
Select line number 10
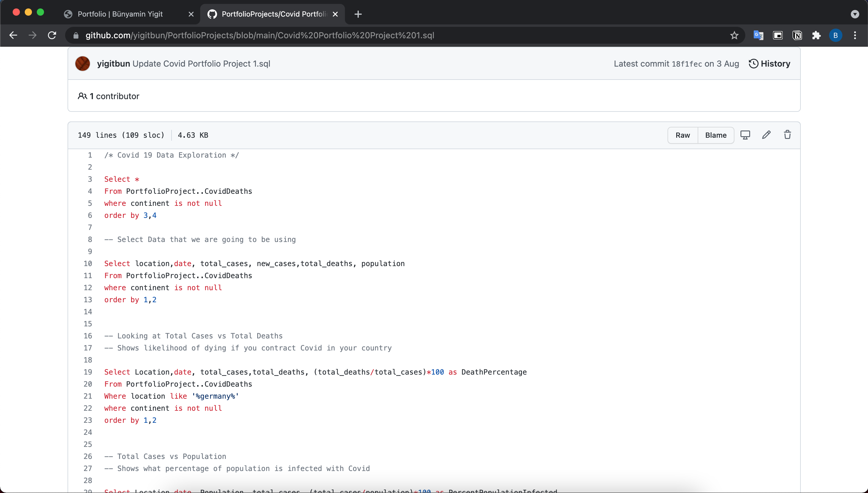pos(88,263)
